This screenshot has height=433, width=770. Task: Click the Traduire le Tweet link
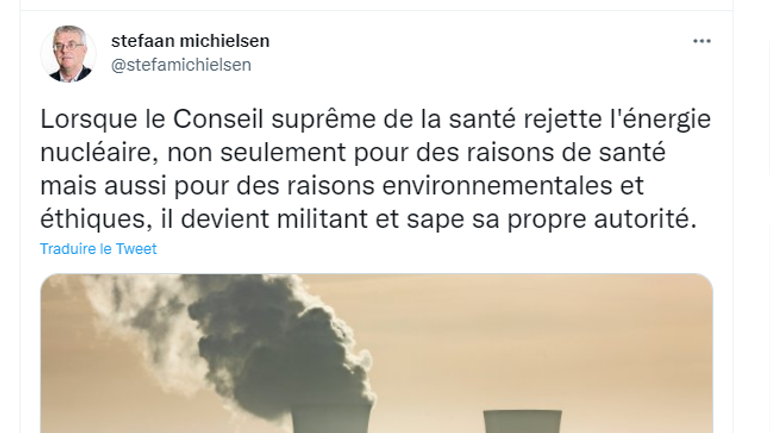[x=98, y=249]
